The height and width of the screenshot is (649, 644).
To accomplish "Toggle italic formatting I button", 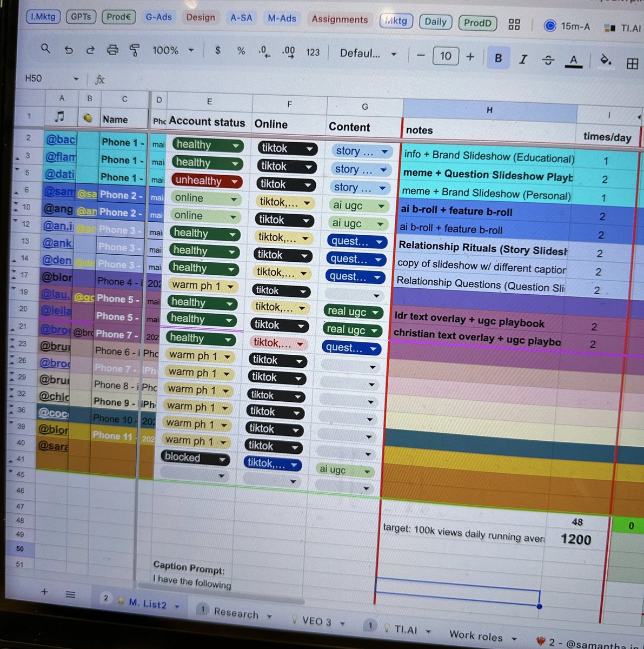I will click(x=523, y=59).
